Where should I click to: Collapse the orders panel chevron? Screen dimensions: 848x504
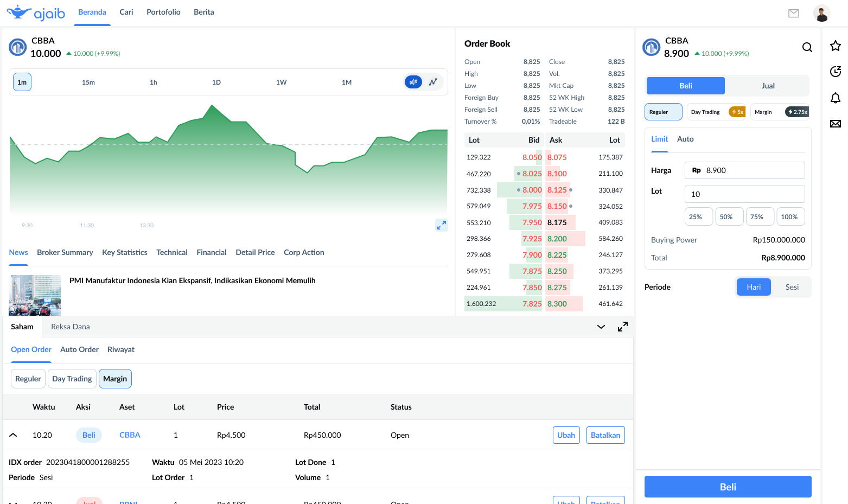tap(601, 327)
